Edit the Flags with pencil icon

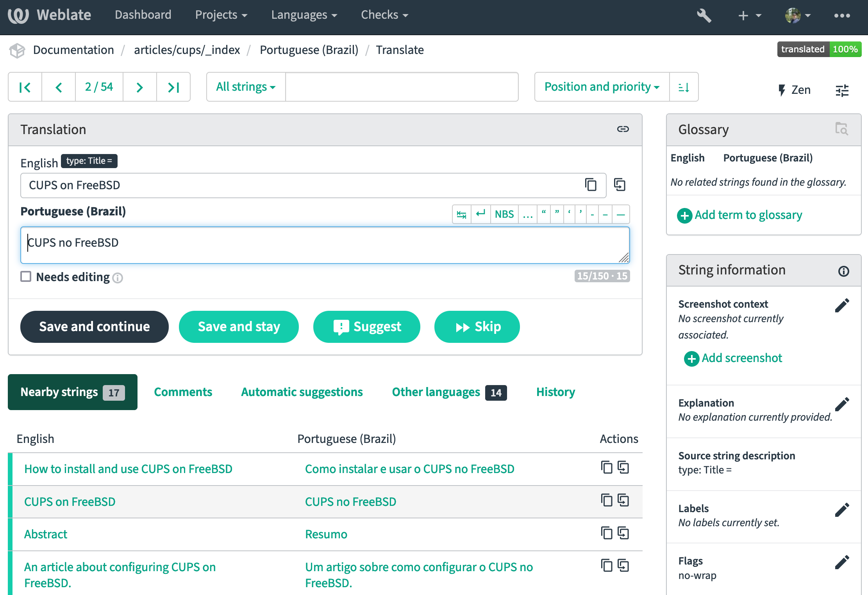(842, 562)
